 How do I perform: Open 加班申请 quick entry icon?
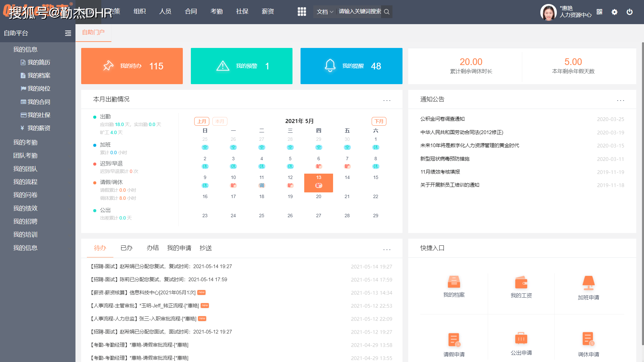(x=588, y=283)
